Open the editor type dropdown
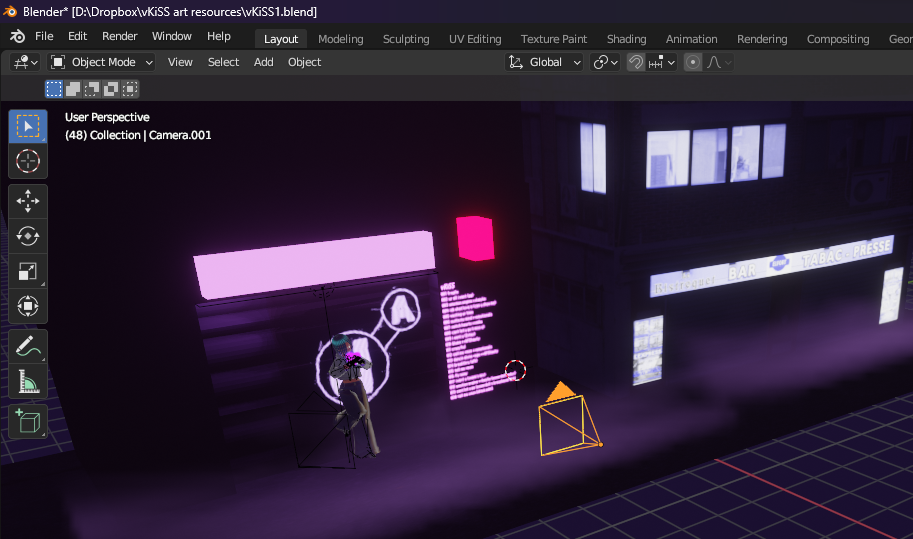The image size is (913, 539). [26, 62]
